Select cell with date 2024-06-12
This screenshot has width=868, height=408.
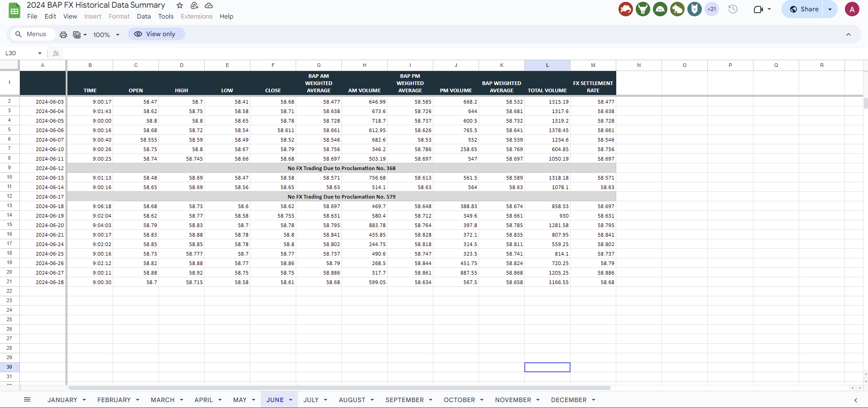point(43,168)
